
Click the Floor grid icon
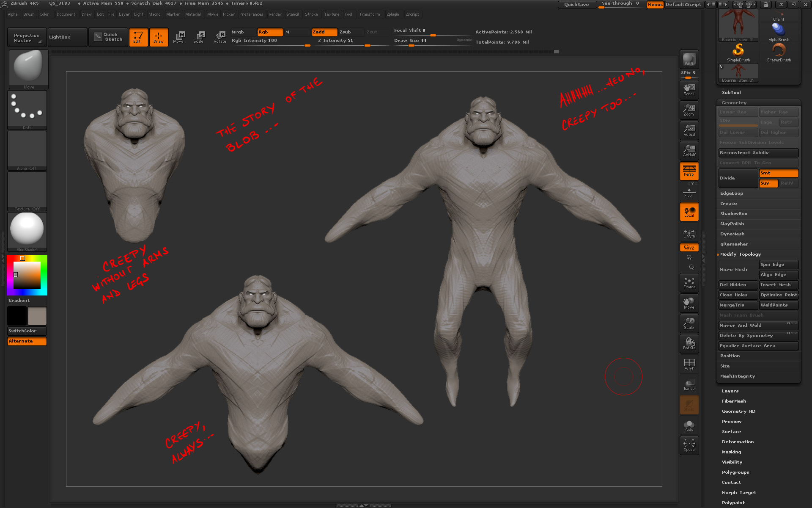tap(689, 193)
